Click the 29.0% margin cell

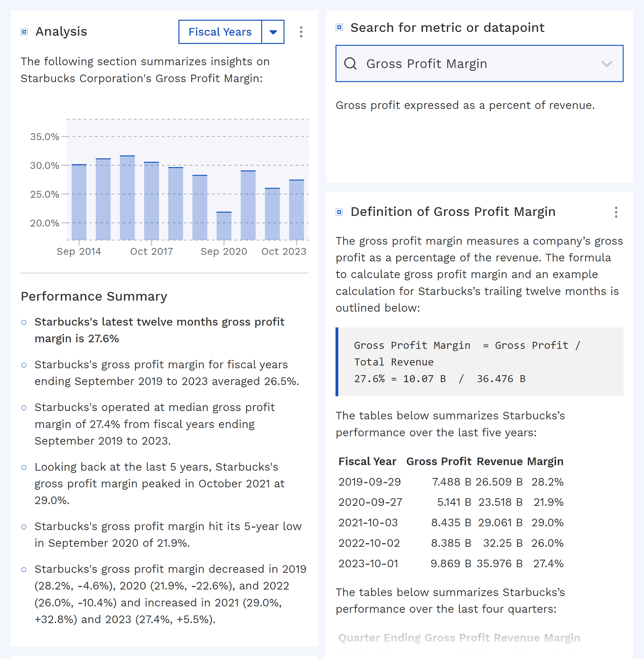click(547, 523)
